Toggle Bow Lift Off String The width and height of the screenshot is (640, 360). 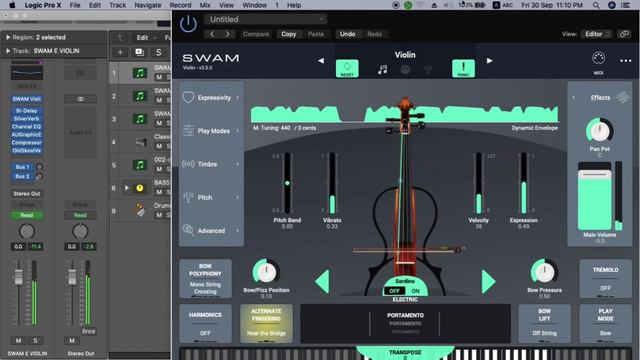tap(544, 324)
